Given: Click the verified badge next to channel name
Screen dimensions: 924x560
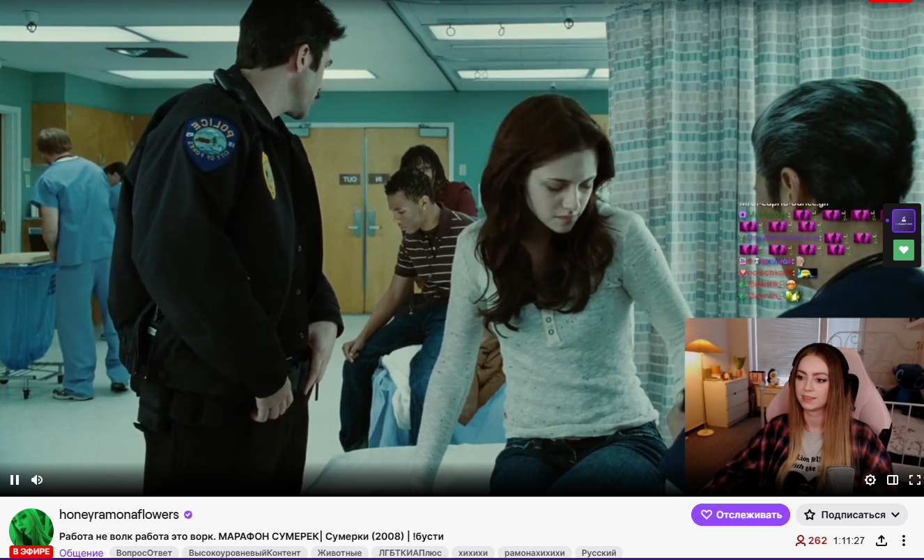Looking at the screenshot, I should (188, 515).
